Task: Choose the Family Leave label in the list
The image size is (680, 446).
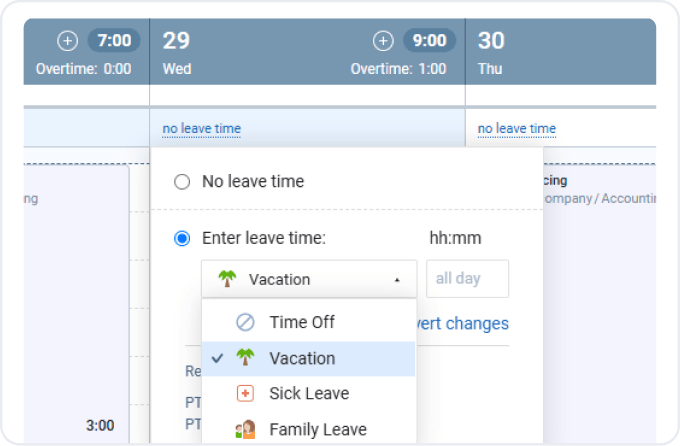Action: tap(318, 429)
